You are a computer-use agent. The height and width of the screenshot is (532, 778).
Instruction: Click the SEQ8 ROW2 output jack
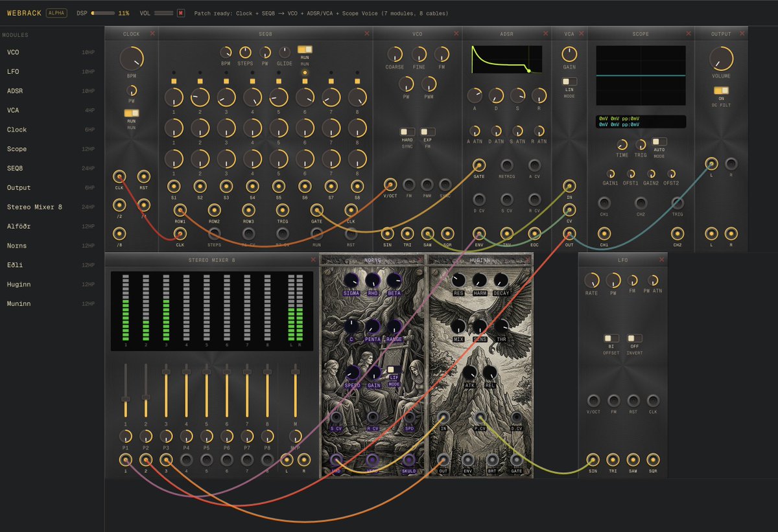click(x=214, y=210)
